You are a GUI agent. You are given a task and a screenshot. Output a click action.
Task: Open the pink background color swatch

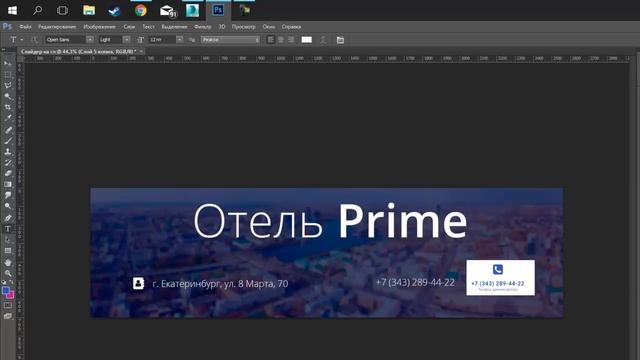click(x=11, y=295)
